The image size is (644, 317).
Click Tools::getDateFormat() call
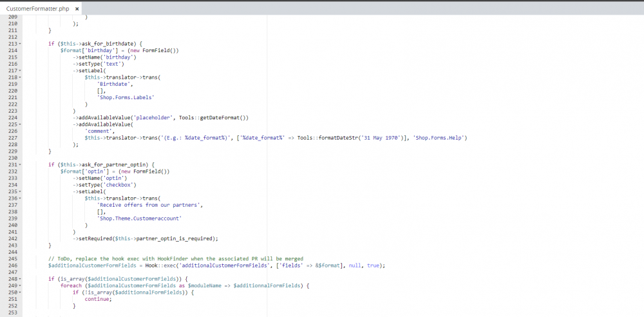tap(214, 118)
